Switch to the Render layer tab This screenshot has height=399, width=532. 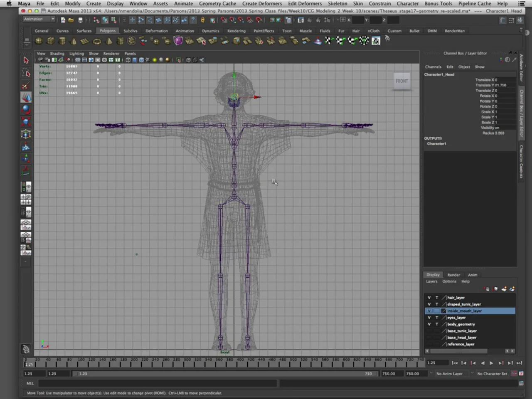point(453,275)
